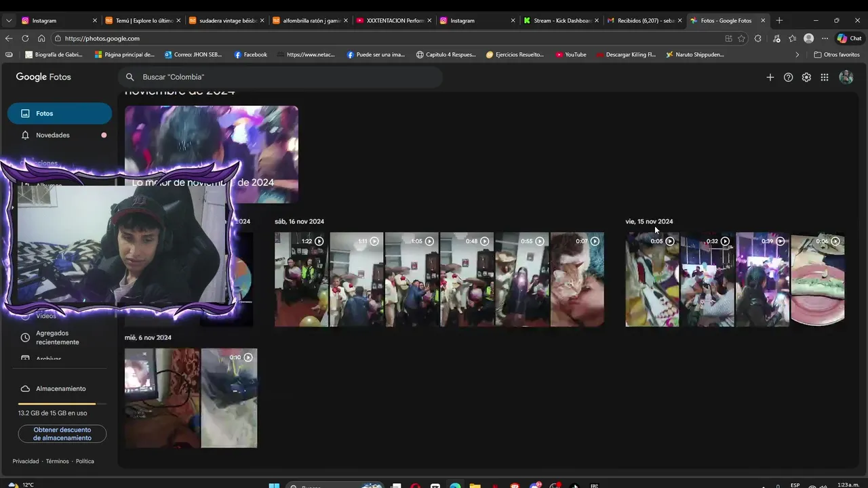Viewport: 868px width, 488px height.
Task: Open the Privacidad footer link
Action: (x=26, y=461)
